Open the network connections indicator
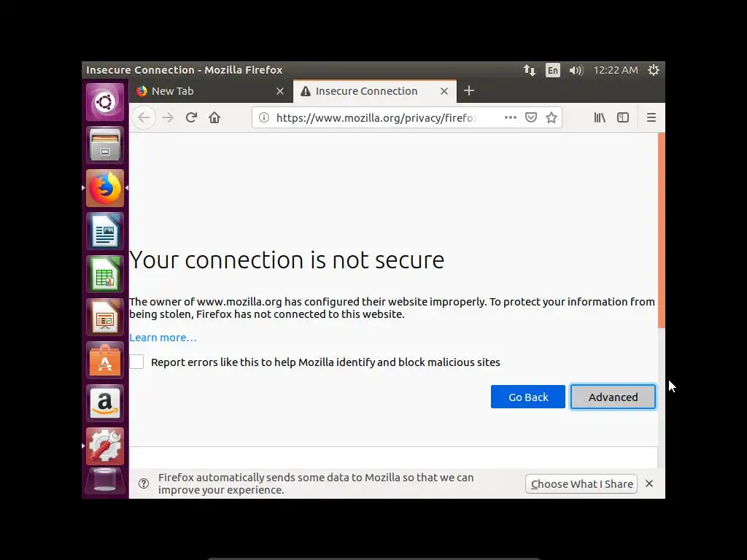747x560 pixels. pyautogui.click(x=530, y=70)
